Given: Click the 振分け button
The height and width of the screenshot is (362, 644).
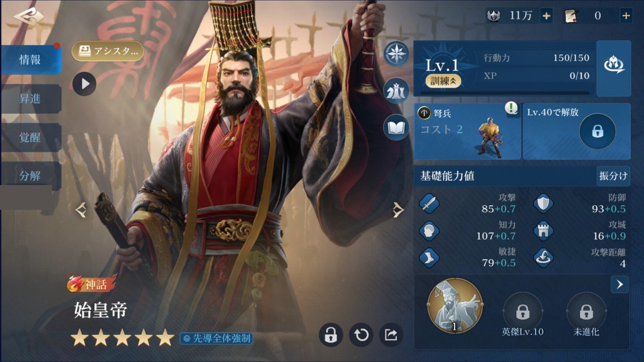Looking at the screenshot, I should point(613,176).
